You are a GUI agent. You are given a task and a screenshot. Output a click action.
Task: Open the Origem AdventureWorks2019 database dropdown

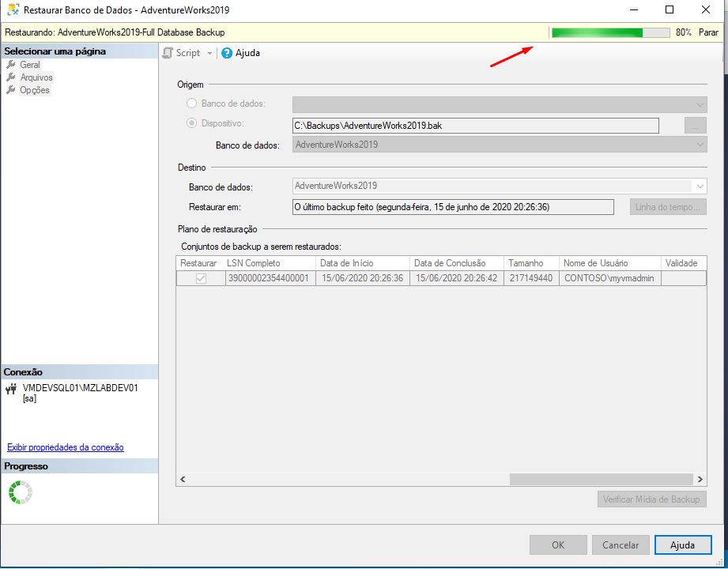[500, 145]
